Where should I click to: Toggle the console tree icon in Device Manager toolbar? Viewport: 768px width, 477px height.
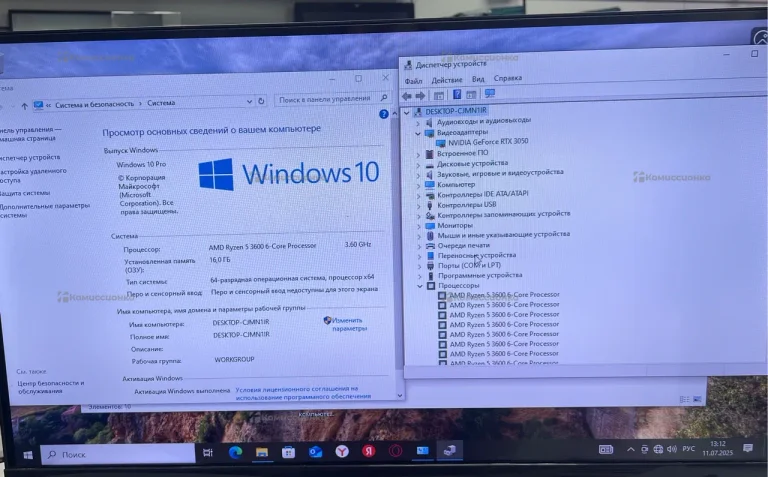(x=439, y=95)
